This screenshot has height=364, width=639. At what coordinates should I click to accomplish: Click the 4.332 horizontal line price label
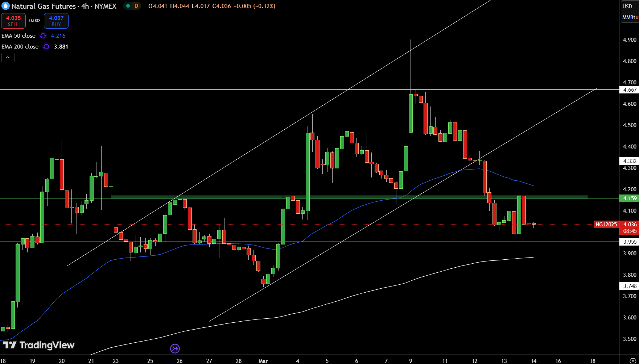[x=629, y=161]
